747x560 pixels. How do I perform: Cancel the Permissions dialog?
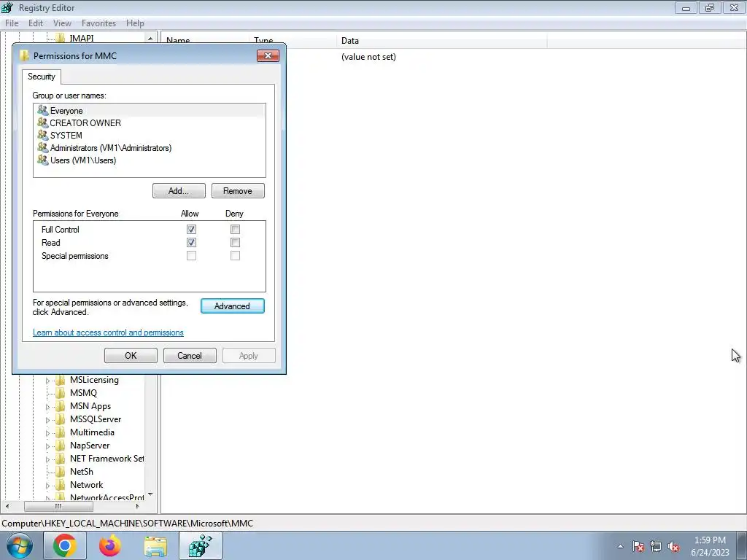click(x=190, y=356)
